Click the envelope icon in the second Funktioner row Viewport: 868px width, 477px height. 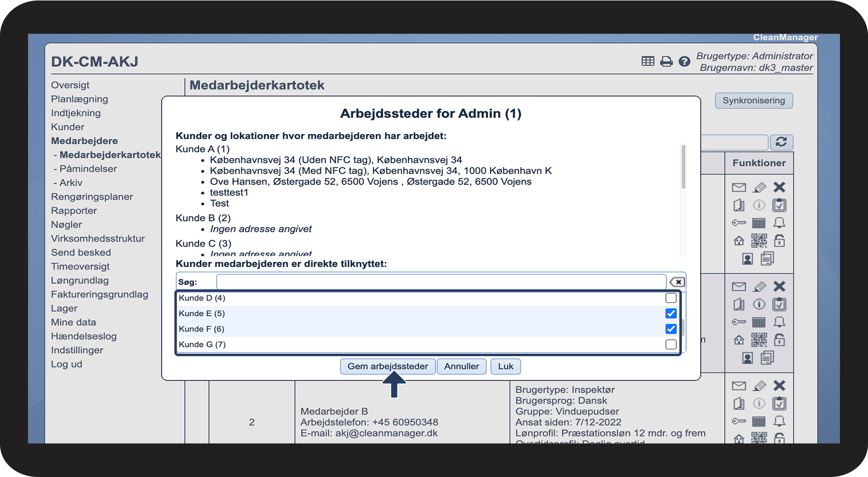click(x=739, y=286)
